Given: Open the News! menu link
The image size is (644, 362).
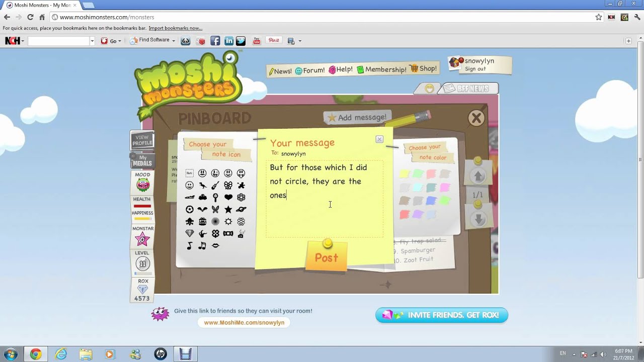Looking at the screenshot, I should tap(280, 71).
